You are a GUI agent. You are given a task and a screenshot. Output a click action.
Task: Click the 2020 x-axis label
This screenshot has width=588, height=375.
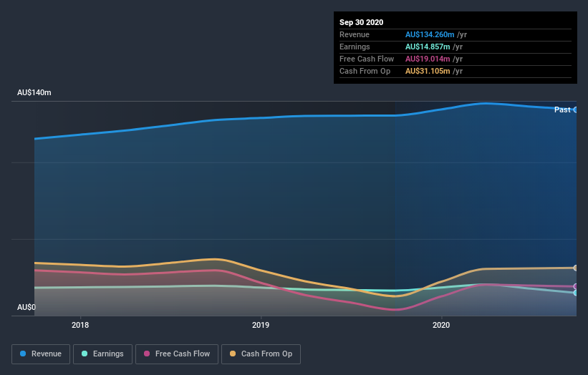pyautogui.click(x=441, y=325)
